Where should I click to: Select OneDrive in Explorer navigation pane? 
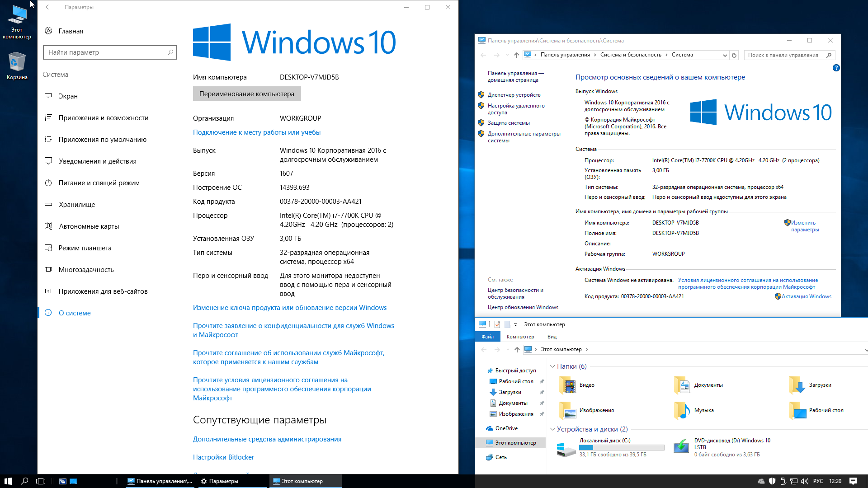coord(506,428)
